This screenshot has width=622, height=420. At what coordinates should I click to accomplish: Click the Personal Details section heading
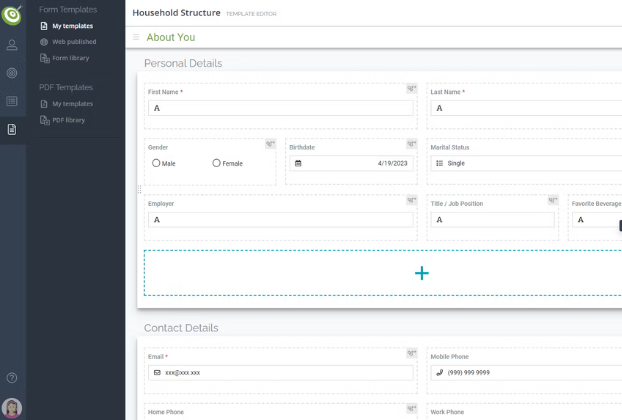coord(183,63)
